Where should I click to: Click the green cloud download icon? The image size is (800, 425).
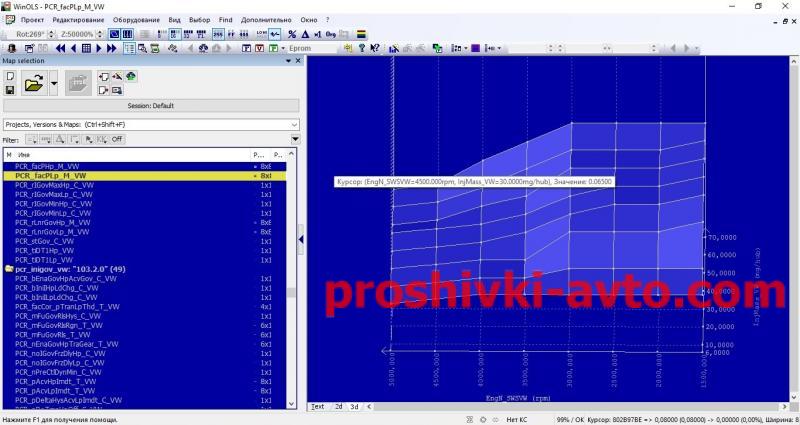tap(131, 77)
